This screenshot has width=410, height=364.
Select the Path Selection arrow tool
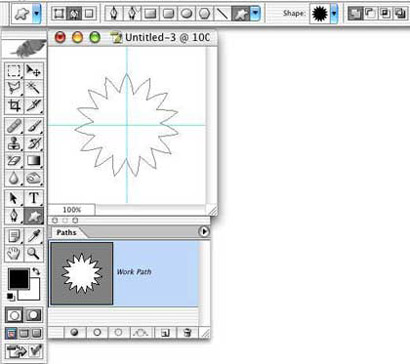(14, 198)
